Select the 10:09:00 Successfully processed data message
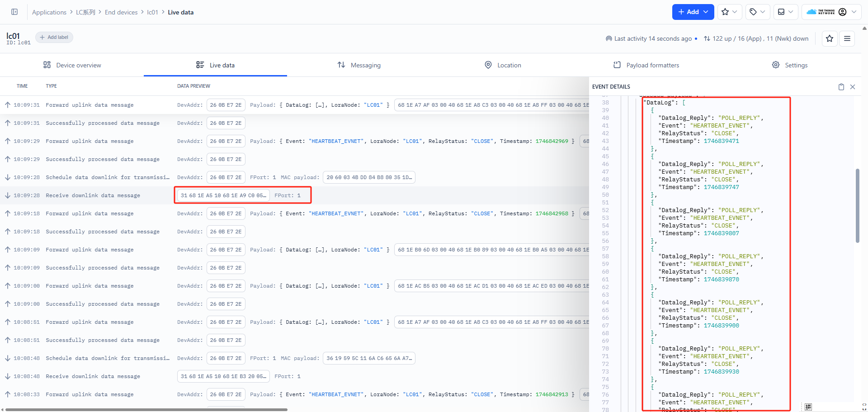The image size is (868, 412). [294, 304]
